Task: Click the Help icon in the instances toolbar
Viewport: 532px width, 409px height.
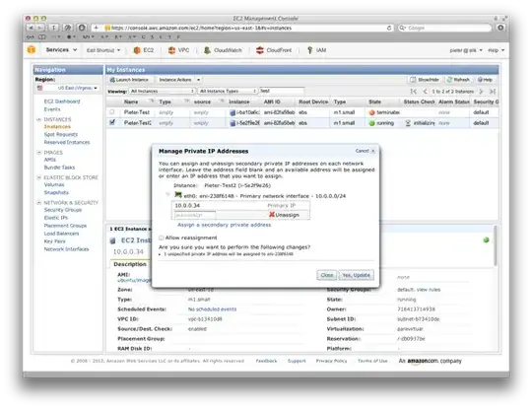Action: point(485,80)
